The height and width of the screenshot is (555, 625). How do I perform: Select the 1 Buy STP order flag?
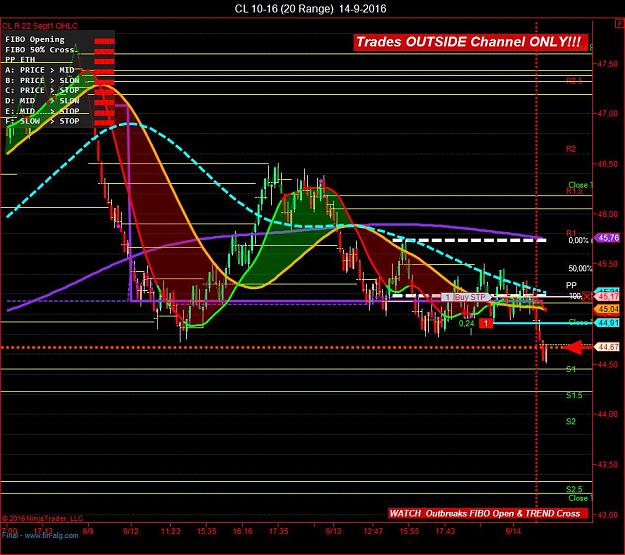466,297
